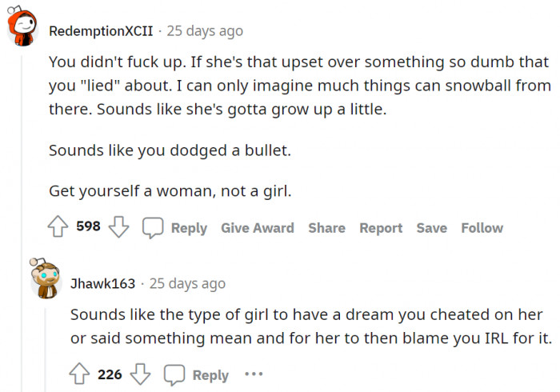
Task: Give Award to RedemptionXCII's comment
Action: 258,228
